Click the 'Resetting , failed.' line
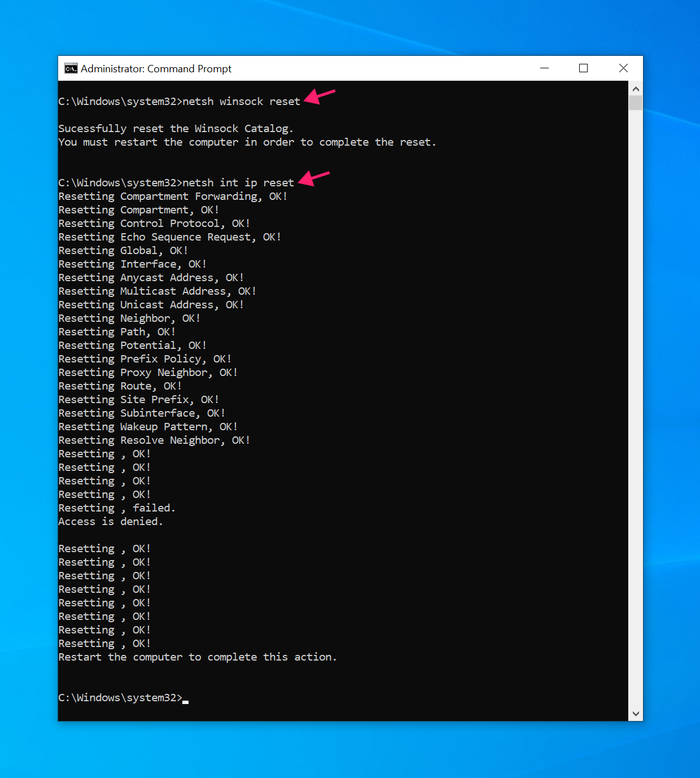Image resolution: width=700 pixels, height=778 pixels. click(117, 508)
